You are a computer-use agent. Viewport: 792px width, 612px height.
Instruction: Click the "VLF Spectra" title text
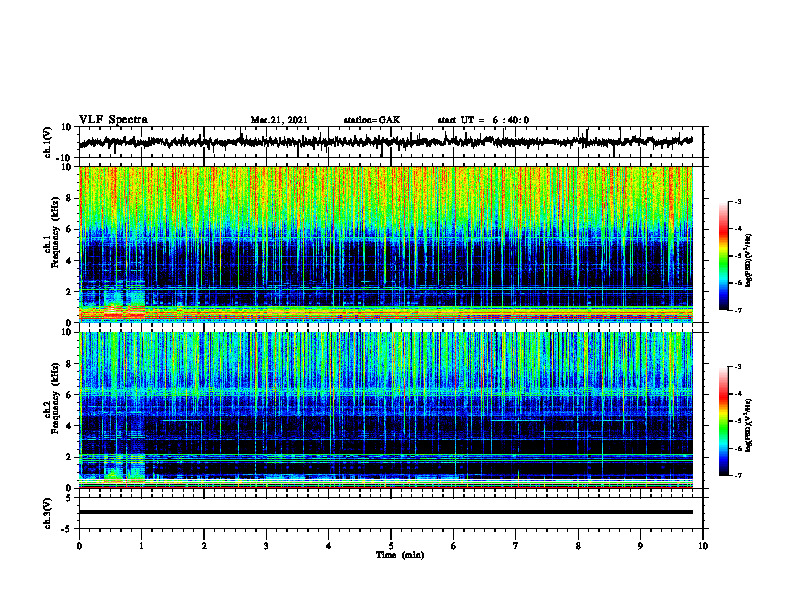113,120
